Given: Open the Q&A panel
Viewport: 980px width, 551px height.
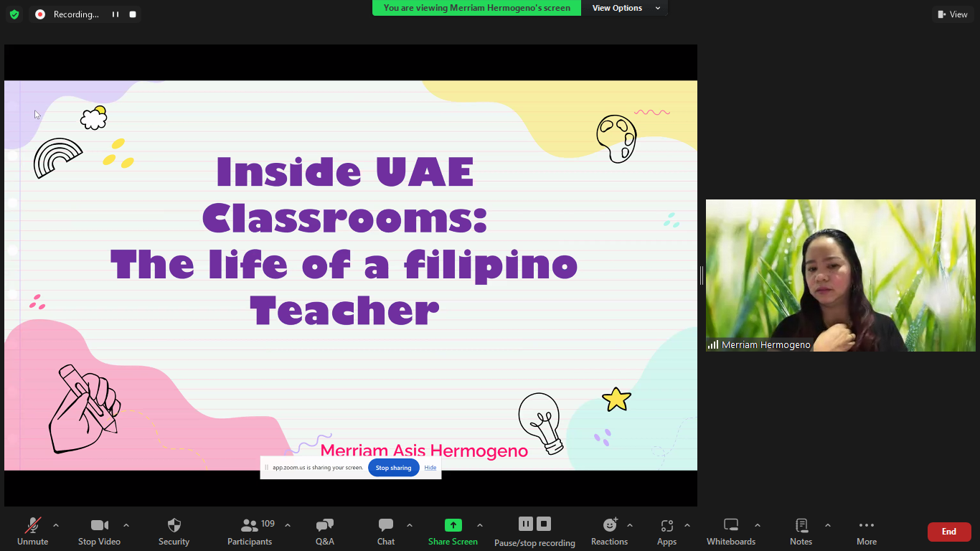Looking at the screenshot, I should tap(324, 531).
